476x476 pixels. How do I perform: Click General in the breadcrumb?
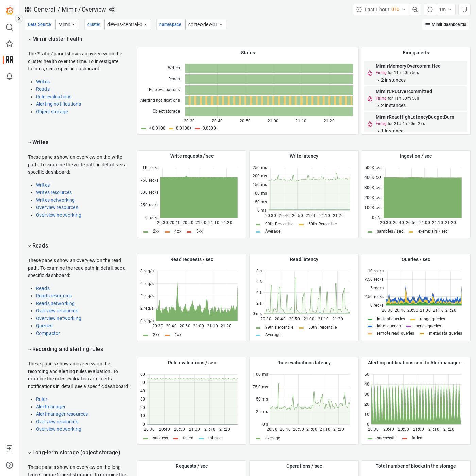pos(45,10)
